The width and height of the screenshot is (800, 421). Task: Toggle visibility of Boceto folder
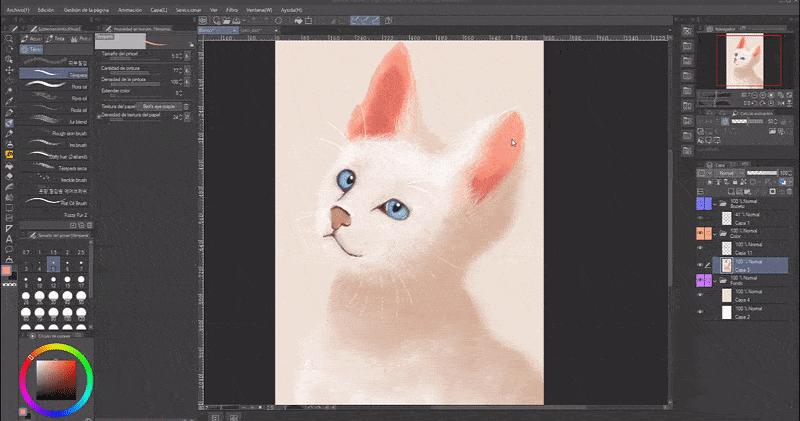tap(700, 204)
